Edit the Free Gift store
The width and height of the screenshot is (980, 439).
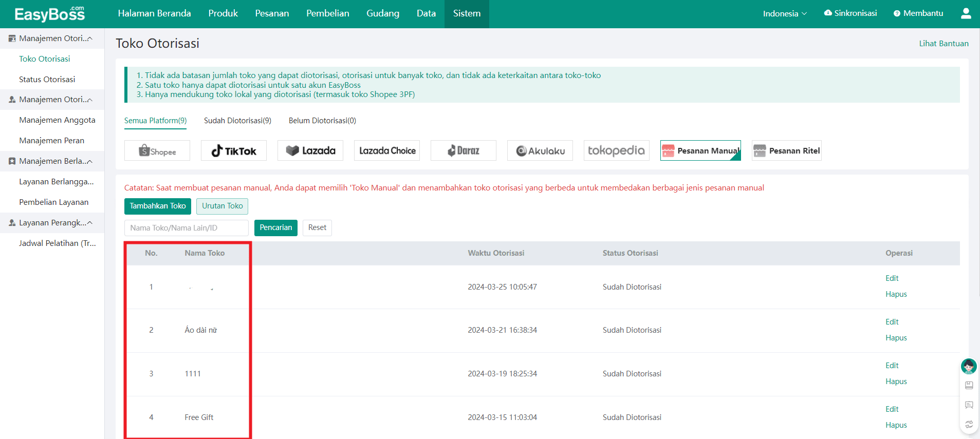892,409
